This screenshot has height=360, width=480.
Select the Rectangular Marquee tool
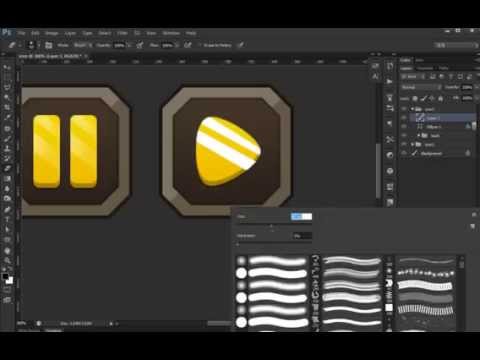pos(7,78)
